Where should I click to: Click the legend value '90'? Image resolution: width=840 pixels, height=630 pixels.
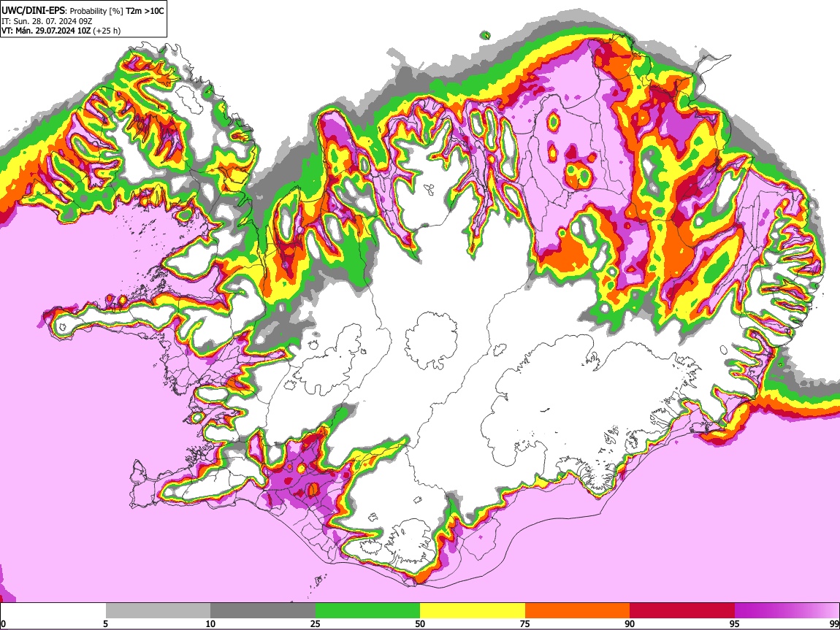click(x=630, y=624)
